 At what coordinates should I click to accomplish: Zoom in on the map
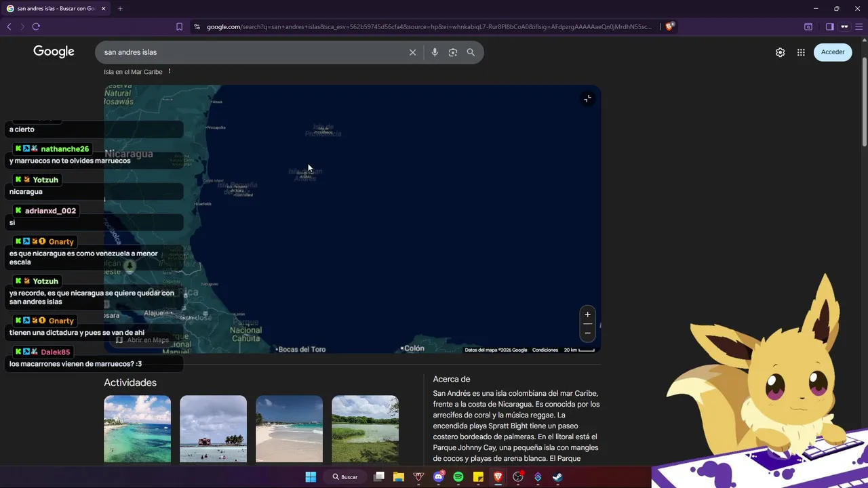coord(588,314)
